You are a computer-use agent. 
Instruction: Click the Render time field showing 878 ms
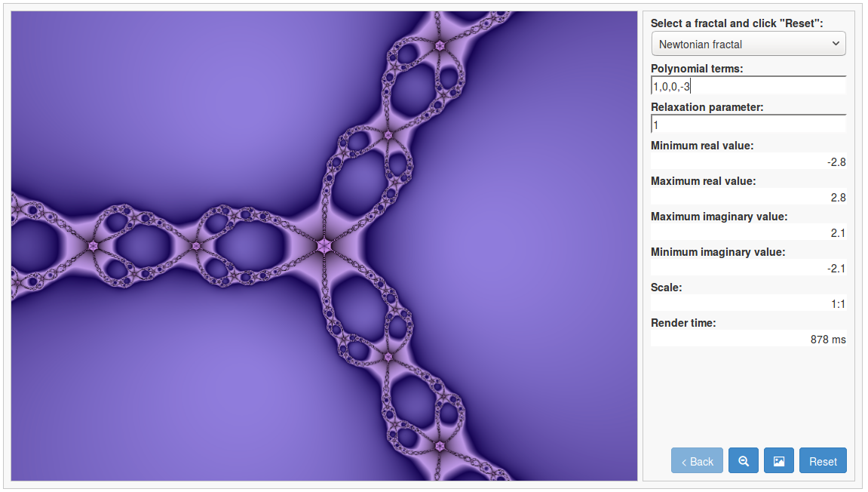pos(748,339)
